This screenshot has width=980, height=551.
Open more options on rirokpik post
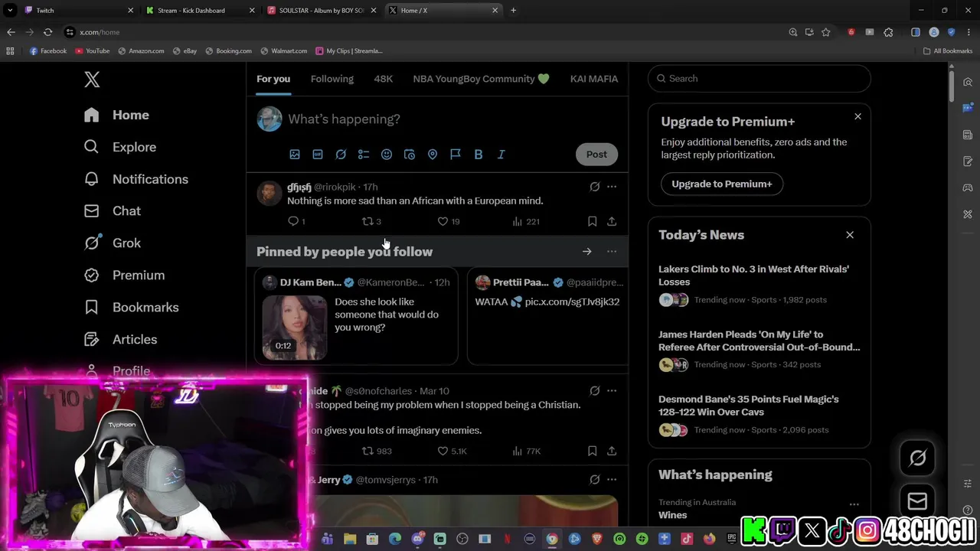(x=612, y=187)
